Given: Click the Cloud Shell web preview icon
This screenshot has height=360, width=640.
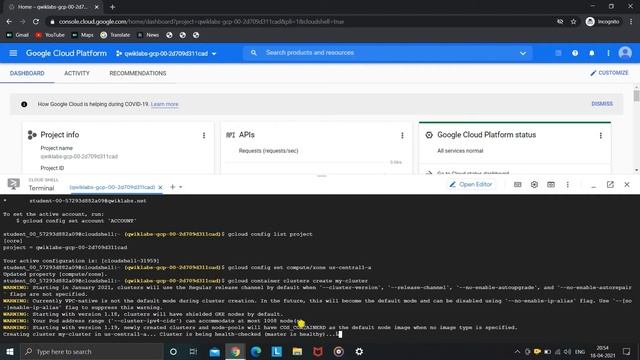Looking at the screenshot, I should click(x=551, y=184).
